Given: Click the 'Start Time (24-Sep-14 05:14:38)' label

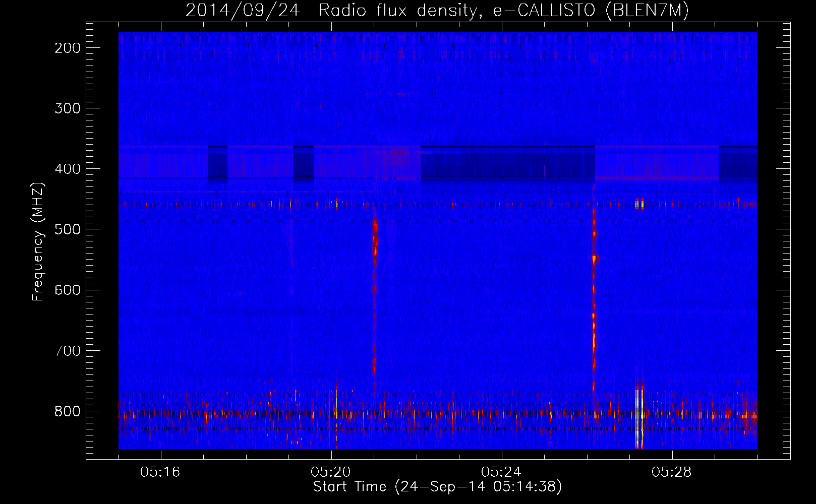Looking at the screenshot, I should coord(437,487).
